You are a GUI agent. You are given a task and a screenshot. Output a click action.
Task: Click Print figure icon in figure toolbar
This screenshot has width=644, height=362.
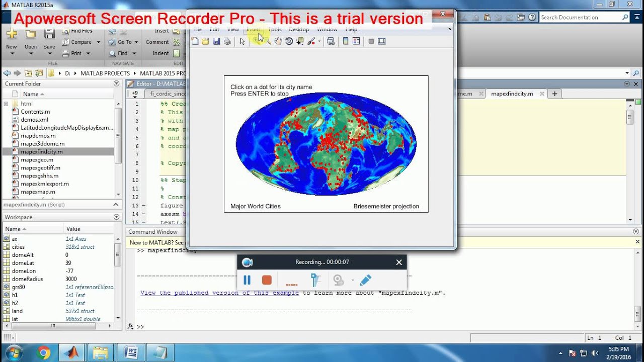point(227,41)
